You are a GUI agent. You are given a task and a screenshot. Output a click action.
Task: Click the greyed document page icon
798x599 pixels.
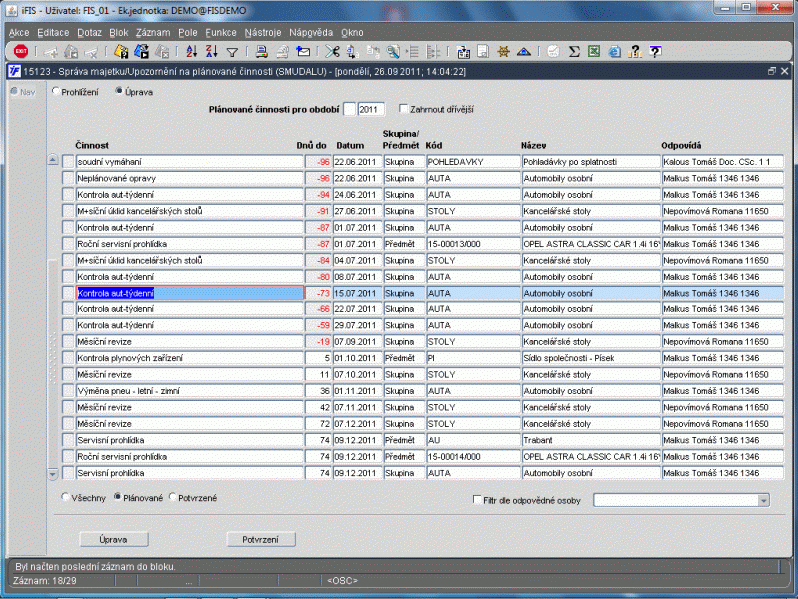pos(483,51)
